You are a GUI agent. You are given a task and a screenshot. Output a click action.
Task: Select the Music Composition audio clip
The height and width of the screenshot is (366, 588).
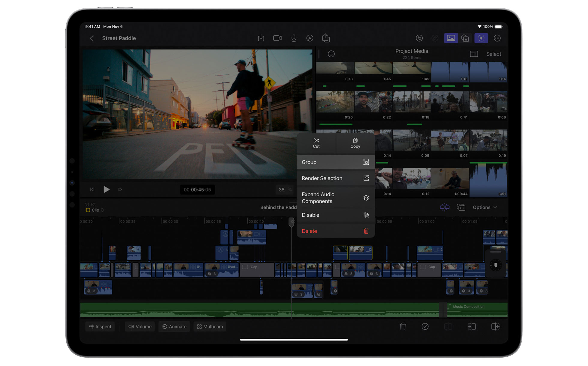coord(477,310)
